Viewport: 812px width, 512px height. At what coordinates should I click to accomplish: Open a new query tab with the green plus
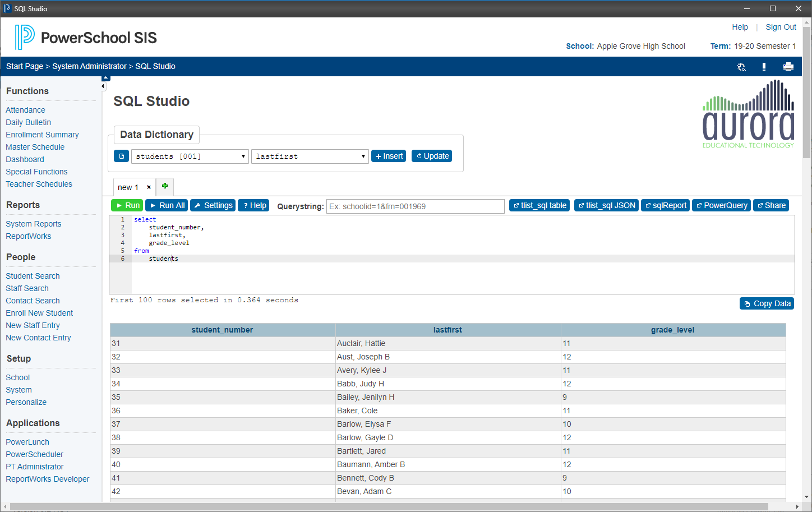pos(164,186)
